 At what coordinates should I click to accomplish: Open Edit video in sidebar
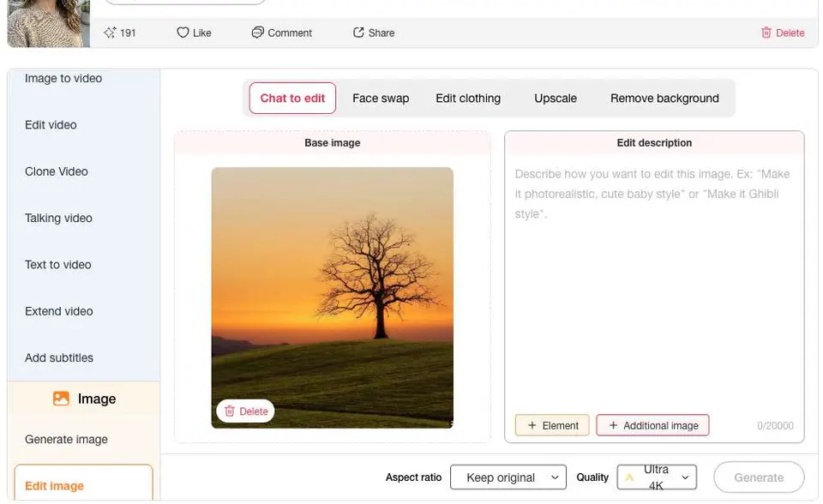tap(51, 125)
